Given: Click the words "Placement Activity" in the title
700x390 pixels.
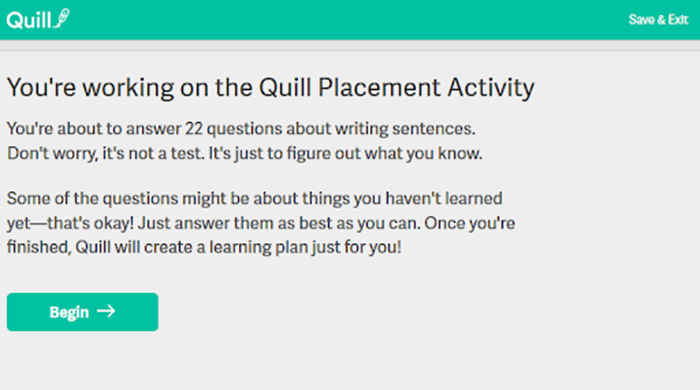Looking at the screenshot, I should [x=426, y=87].
